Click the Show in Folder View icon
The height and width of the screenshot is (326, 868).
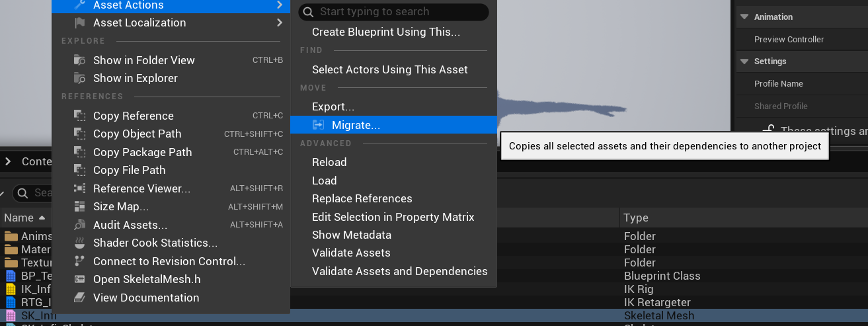[x=79, y=60]
